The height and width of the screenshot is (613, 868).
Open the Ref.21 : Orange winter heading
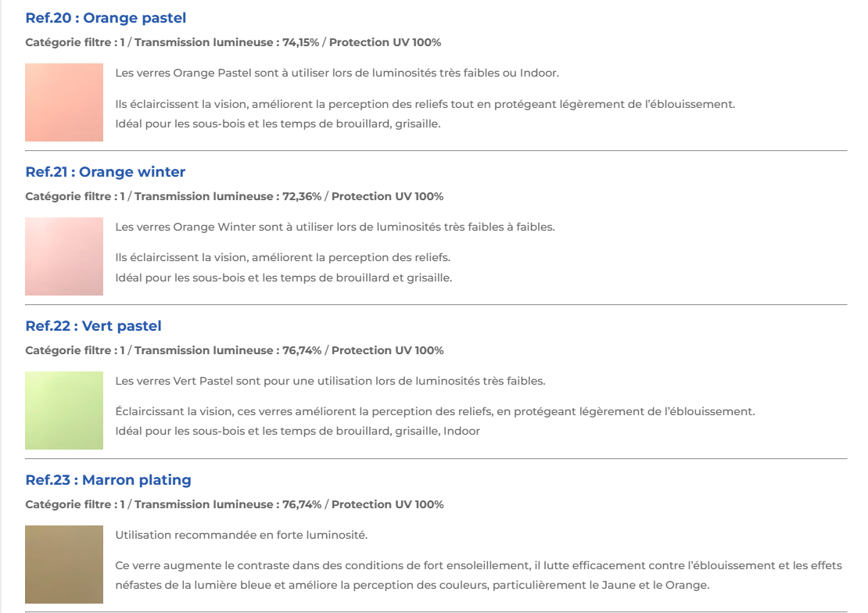105,172
